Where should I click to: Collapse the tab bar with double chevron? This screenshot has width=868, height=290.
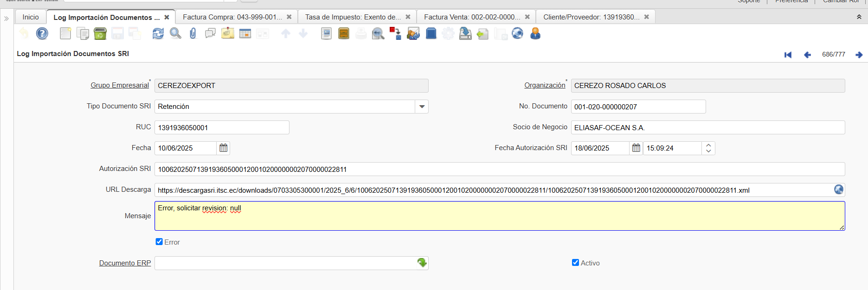click(x=859, y=17)
